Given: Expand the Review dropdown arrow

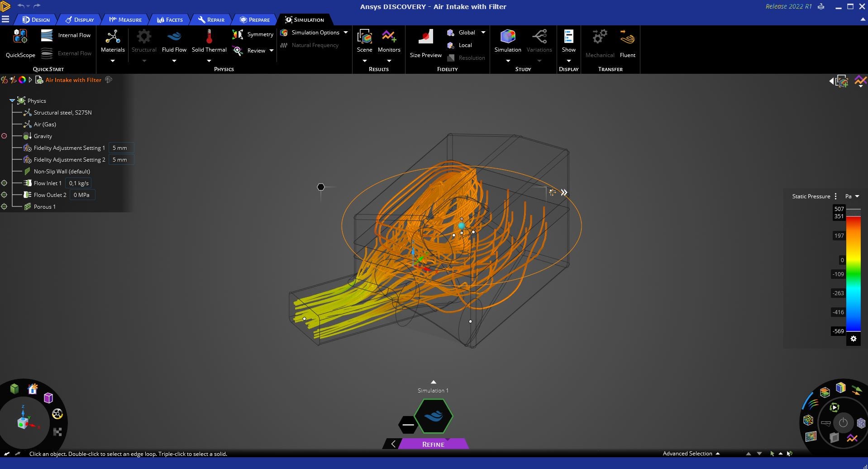Looking at the screenshot, I should [x=272, y=51].
